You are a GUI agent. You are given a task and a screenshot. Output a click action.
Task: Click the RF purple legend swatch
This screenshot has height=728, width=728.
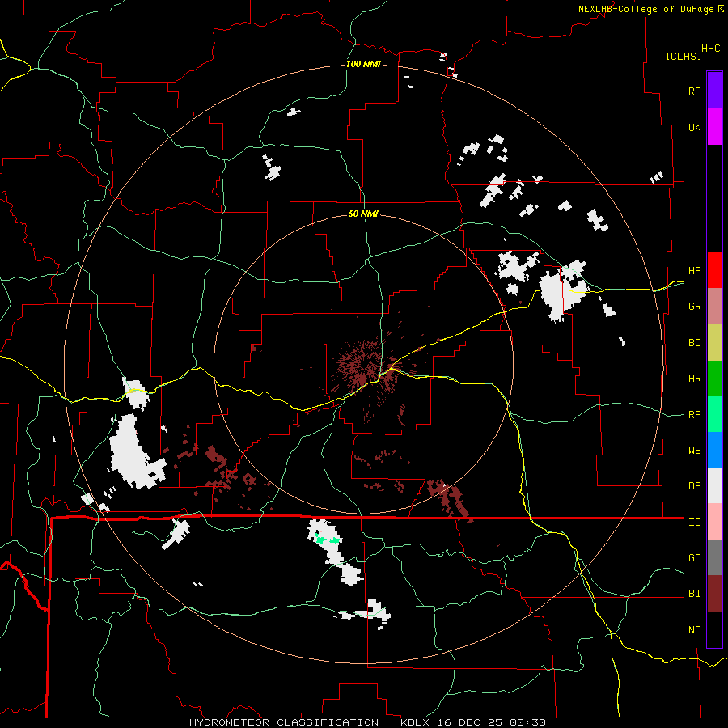pyautogui.click(x=714, y=91)
